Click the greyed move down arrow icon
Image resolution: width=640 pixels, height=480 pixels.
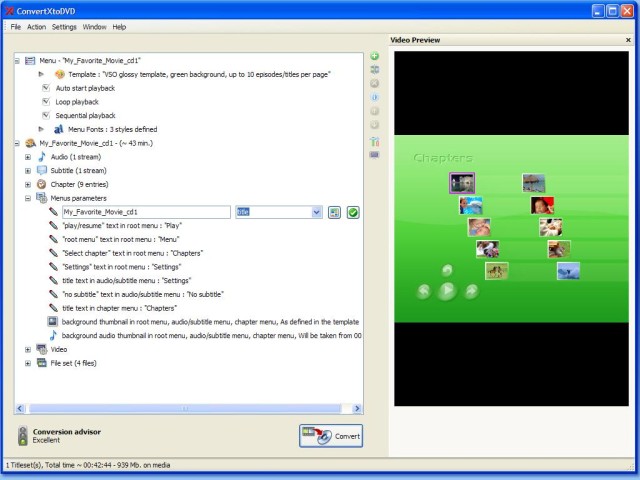[374, 124]
